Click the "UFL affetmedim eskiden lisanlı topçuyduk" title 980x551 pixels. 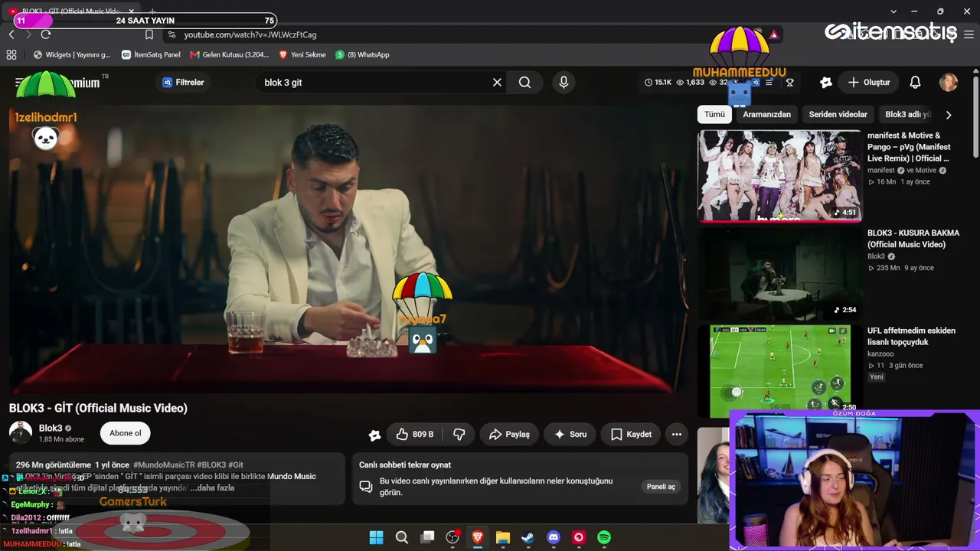[x=911, y=337]
